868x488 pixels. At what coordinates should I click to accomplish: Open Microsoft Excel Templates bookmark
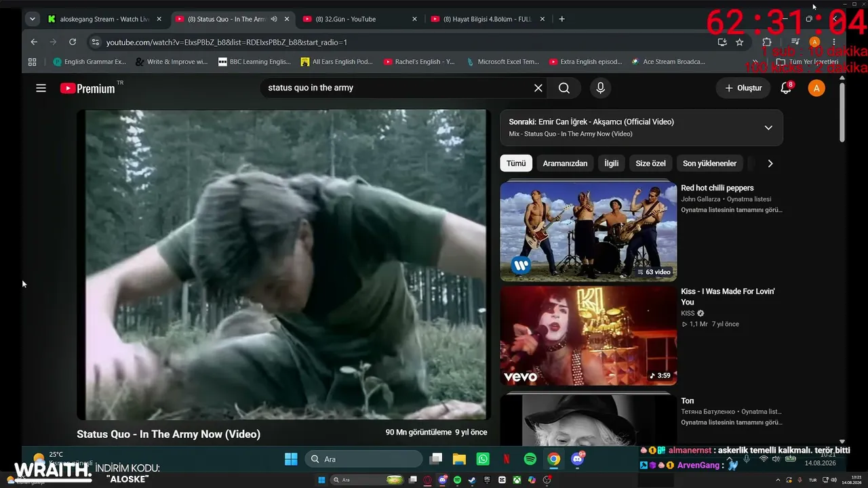point(502,62)
